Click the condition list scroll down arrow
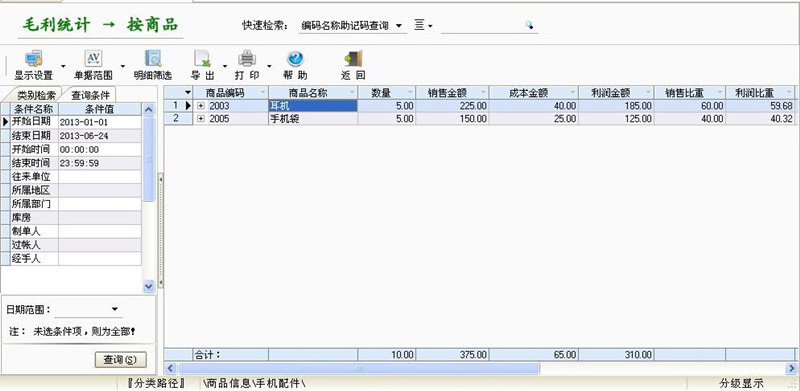This screenshot has width=800, height=391. [148, 286]
